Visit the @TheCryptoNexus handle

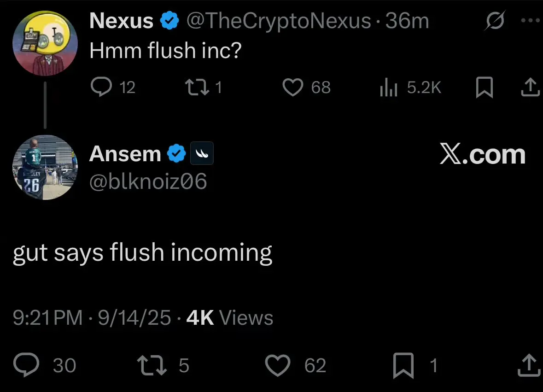tap(279, 21)
